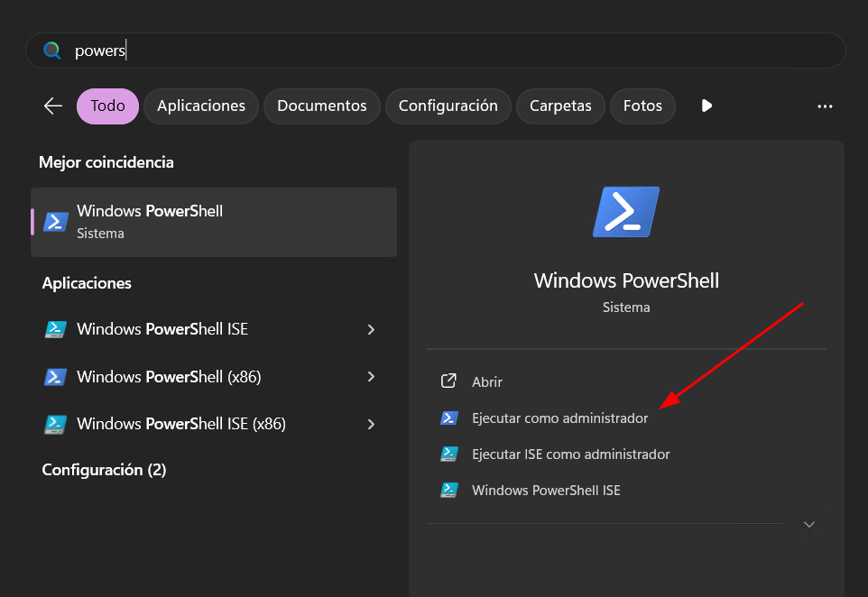868x597 pixels.
Task: Open the Configuración filter tab
Action: [x=448, y=106]
